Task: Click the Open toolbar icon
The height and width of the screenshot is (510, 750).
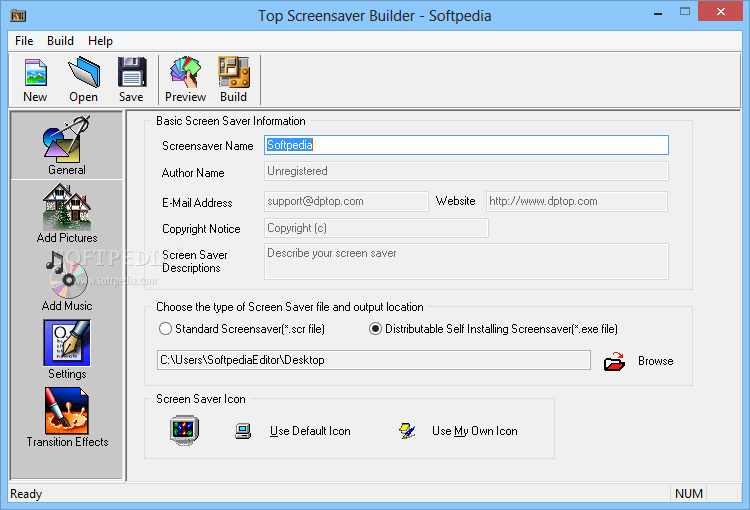Action: tap(84, 72)
